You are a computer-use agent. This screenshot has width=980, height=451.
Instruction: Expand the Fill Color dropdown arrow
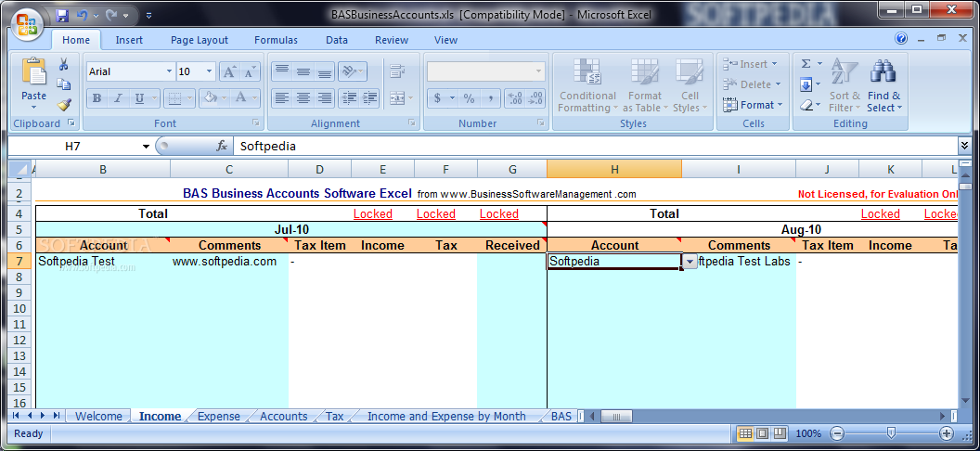coord(225,98)
